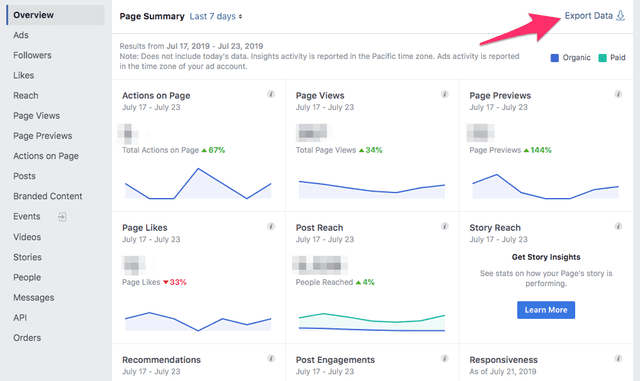Open info icon for Actions on Page card

point(271,94)
